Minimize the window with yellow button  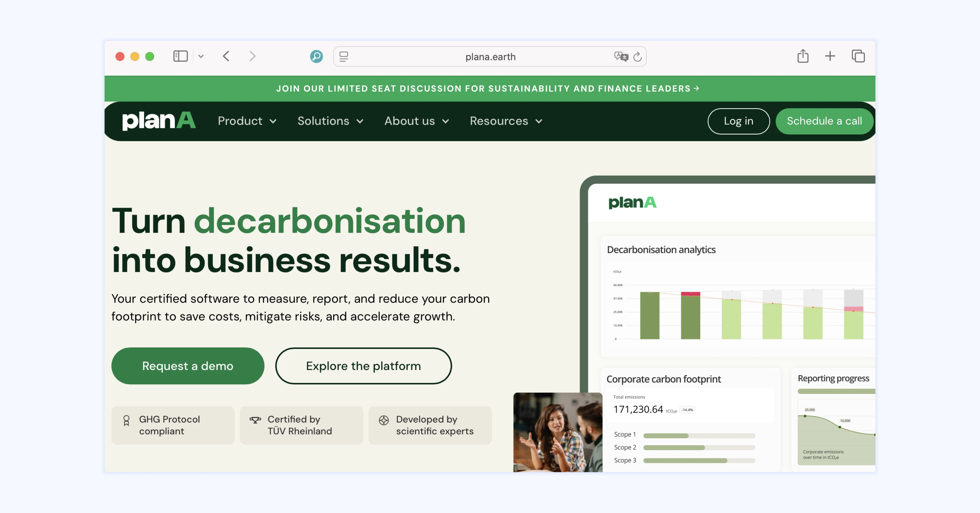click(x=135, y=56)
